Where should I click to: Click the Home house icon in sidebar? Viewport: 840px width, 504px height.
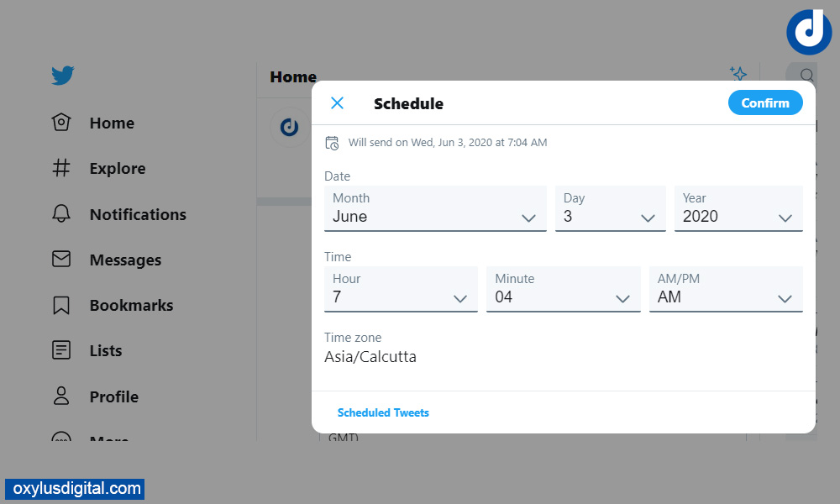[x=61, y=123]
